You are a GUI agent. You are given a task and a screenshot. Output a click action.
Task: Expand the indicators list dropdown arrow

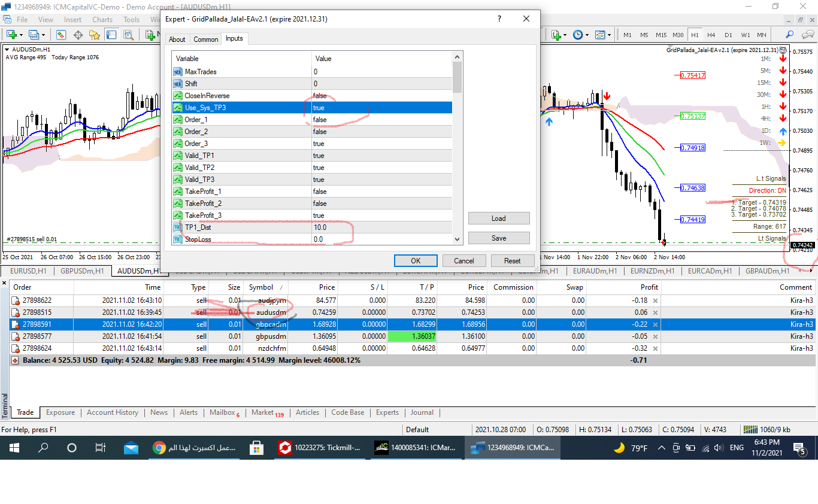(565, 35)
